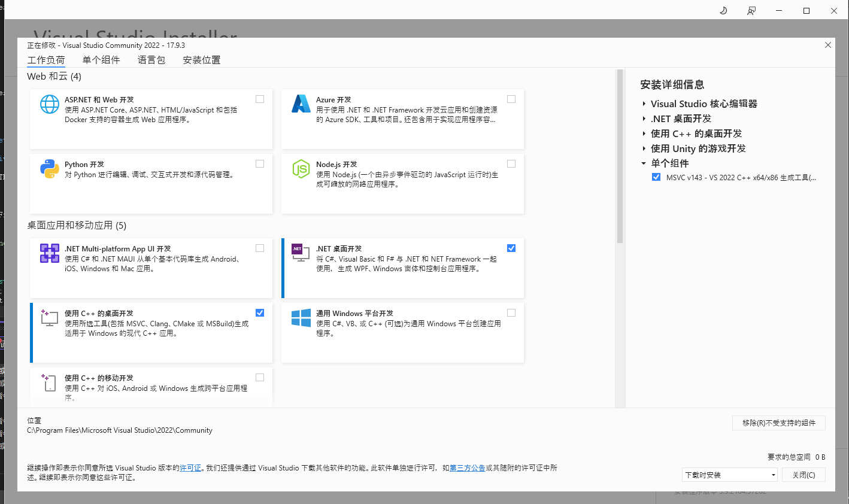This screenshot has width=849, height=504.
Task: Check the Azure development workload box
Action: tap(511, 99)
